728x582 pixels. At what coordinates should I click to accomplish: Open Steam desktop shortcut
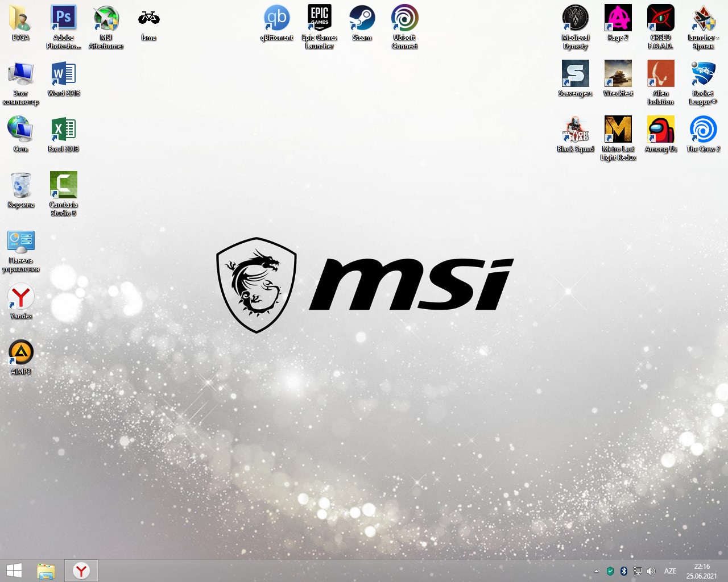362,24
